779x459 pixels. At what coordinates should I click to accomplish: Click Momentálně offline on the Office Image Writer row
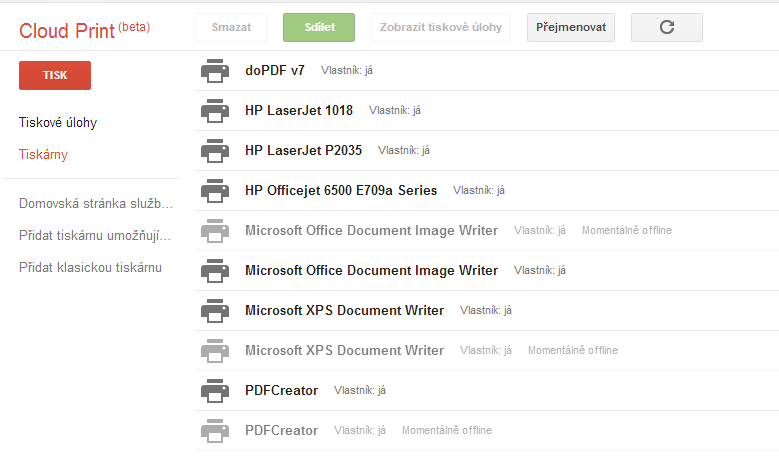click(626, 230)
